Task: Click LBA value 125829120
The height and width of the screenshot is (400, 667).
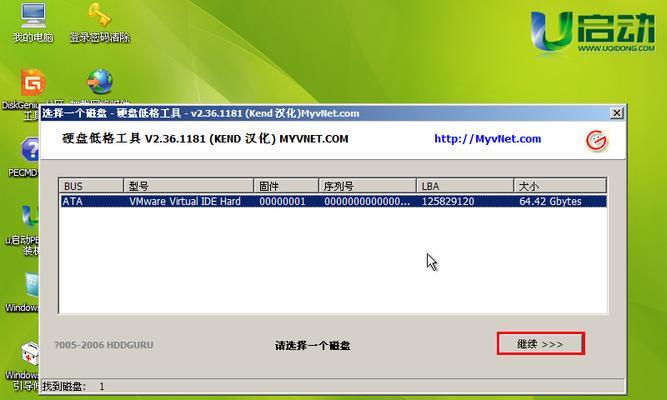Action: pyautogui.click(x=448, y=201)
